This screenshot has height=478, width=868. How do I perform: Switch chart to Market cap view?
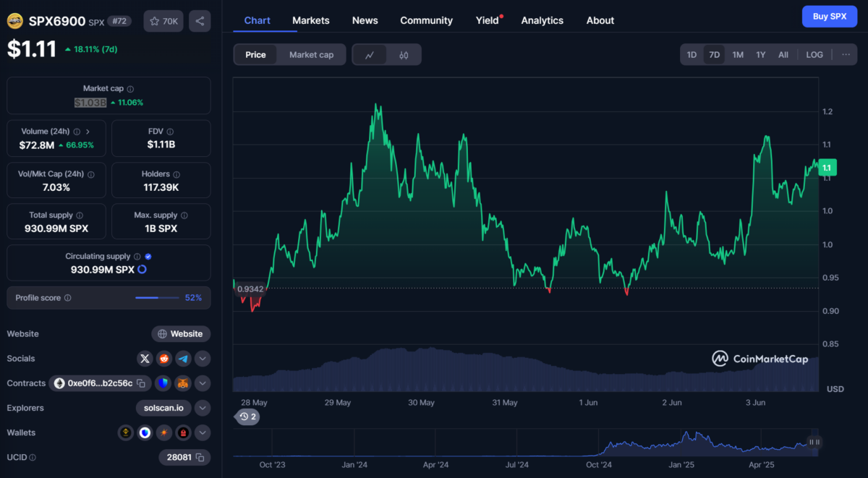pos(312,55)
